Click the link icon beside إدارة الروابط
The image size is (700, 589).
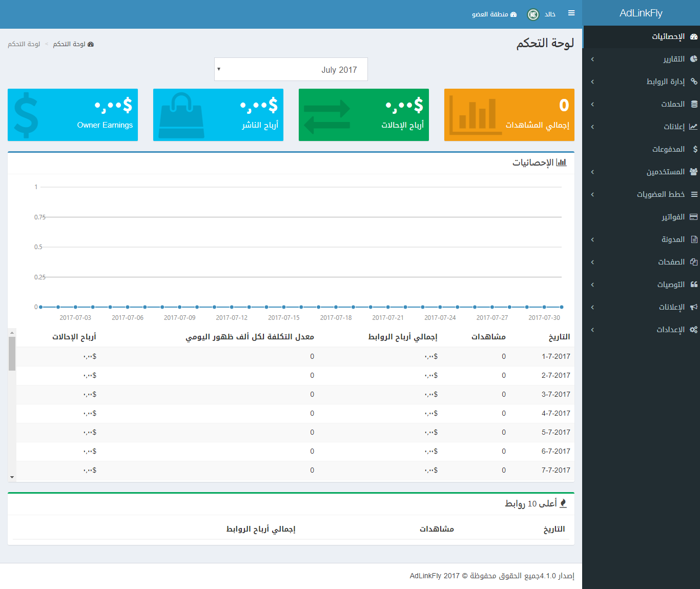[x=694, y=82]
